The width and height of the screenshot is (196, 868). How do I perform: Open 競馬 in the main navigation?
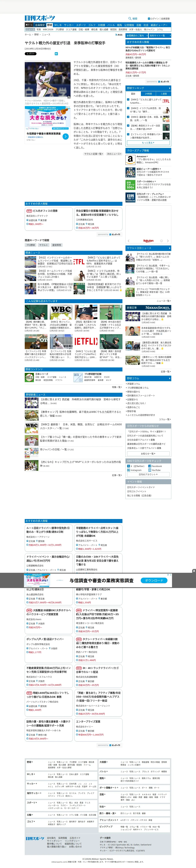[x=120, y=25]
